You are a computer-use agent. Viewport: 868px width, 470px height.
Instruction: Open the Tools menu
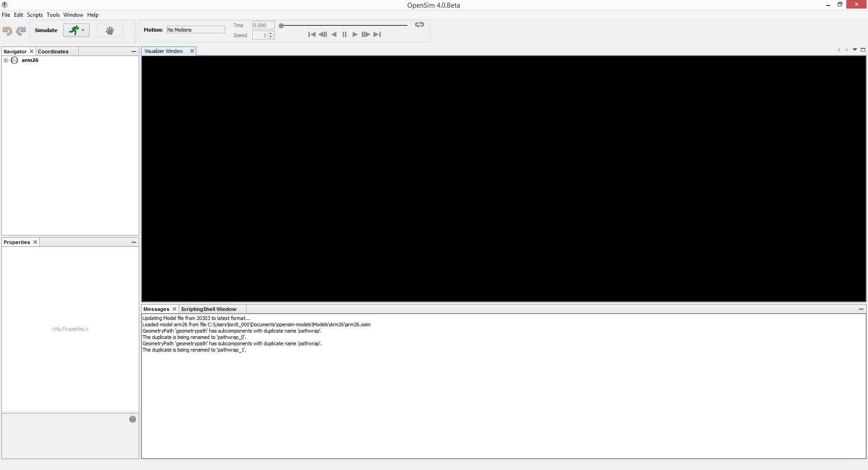(x=53, y=14)
